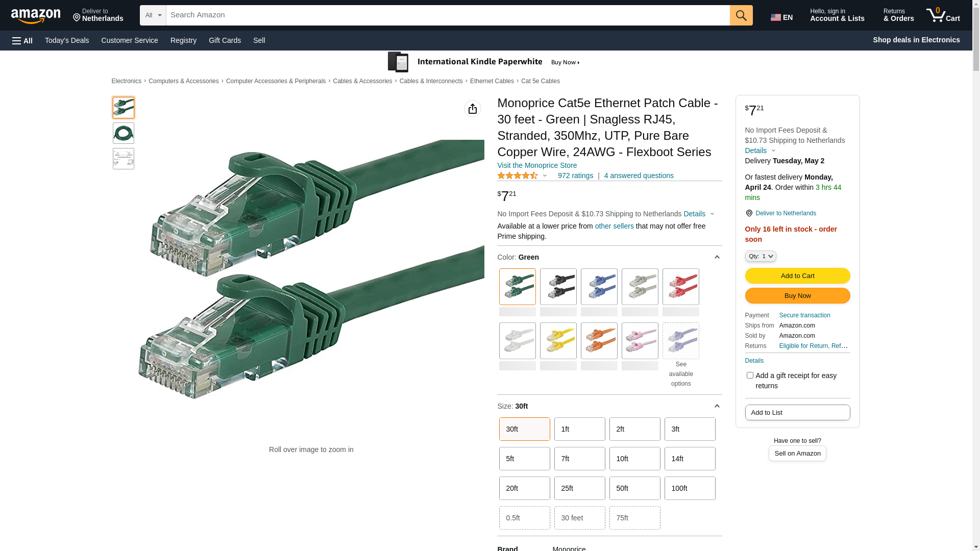Screen dimensions: 980x551
Task: Open the shopping cart icon
Action: coord(943,15)
